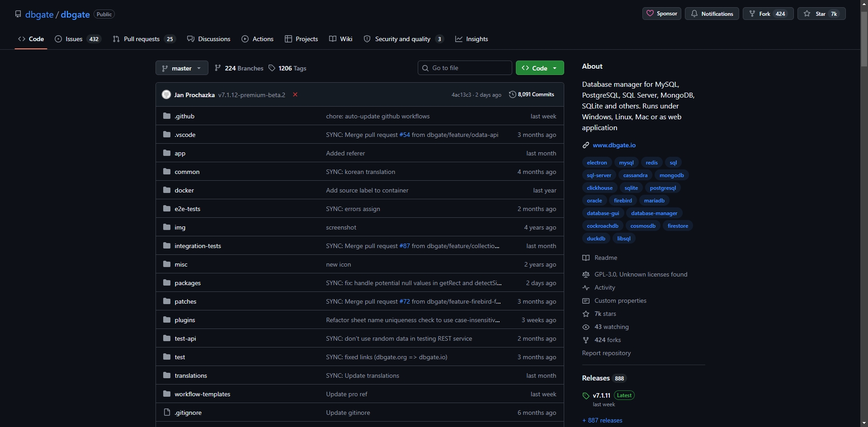Screen dimensions: 868x427
Task: Open the duckdb topic tag
Action: click(596, 238)
